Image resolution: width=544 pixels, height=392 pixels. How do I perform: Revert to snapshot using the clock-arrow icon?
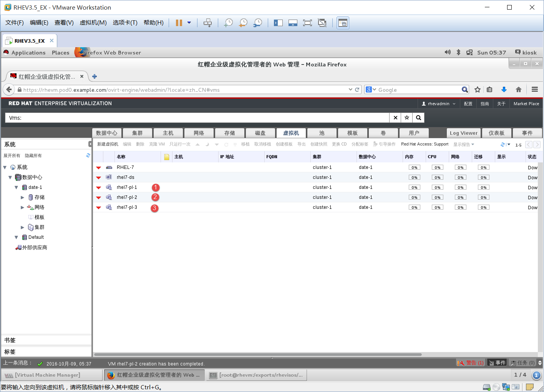(243, 23)
